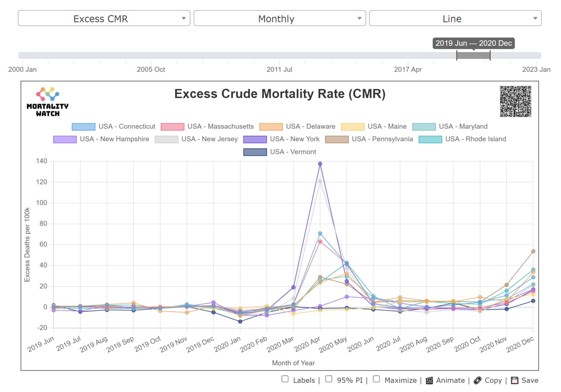Screen dimensions: 561x392
Task: Click the QR code image
Action: coord(515,101)
